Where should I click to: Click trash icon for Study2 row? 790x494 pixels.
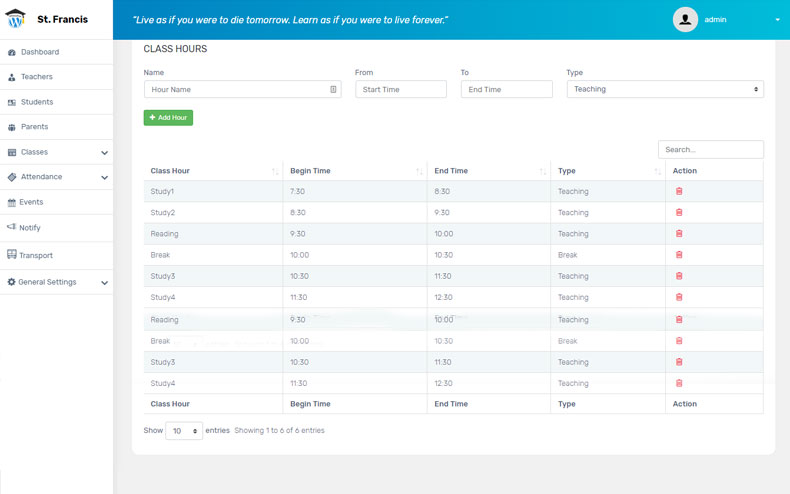(679, 212)
